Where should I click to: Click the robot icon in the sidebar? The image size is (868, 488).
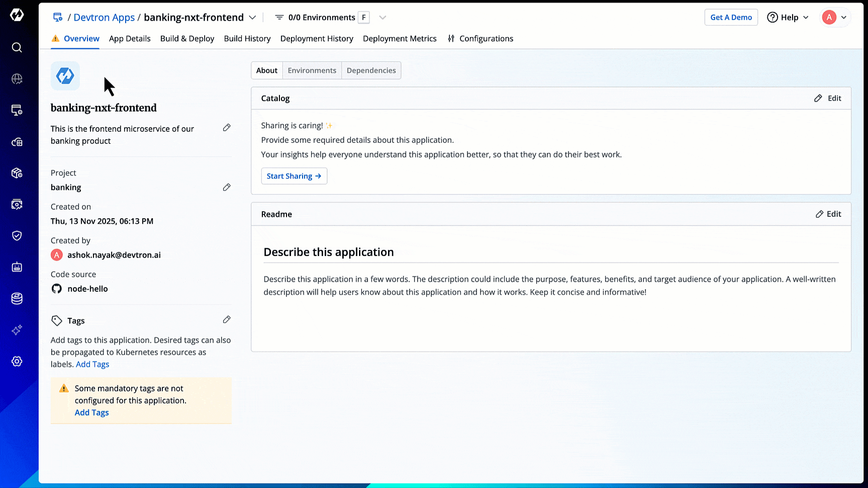(x=17, y=267)
